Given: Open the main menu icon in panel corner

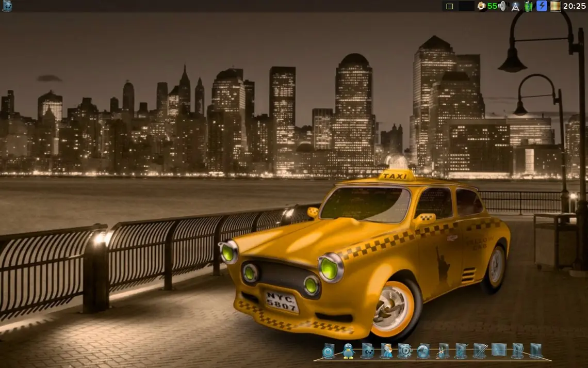Looking at the screenshot, I should [7, 6].
